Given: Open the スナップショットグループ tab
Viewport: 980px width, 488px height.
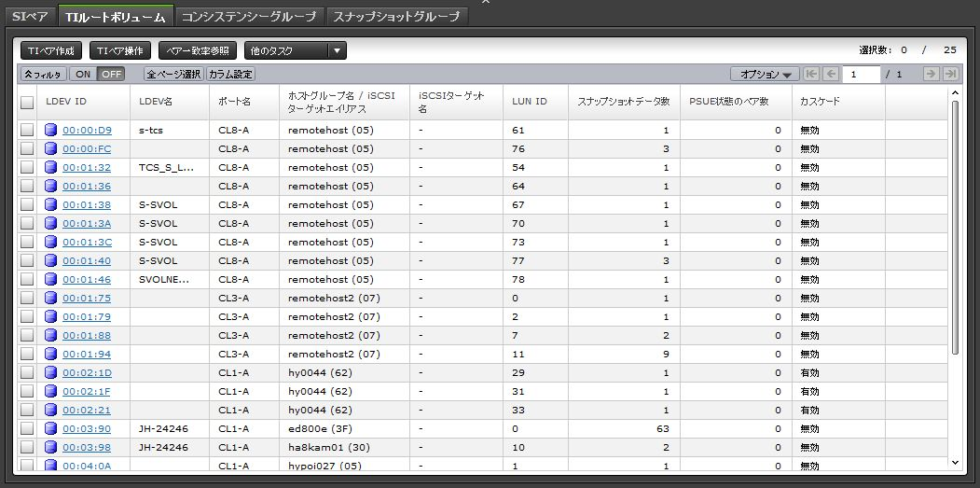Looking at the screenshot, I should point(397,16).
